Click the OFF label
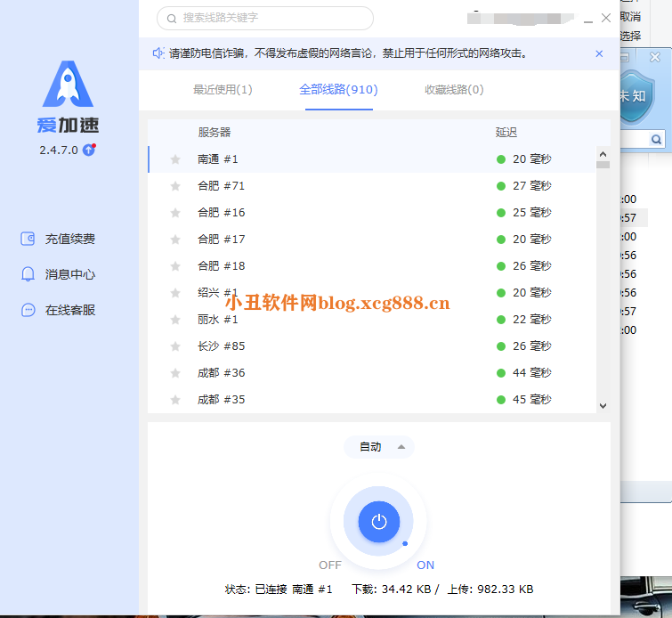The height and width of the screenshot is (618, 672). point(330,565)
